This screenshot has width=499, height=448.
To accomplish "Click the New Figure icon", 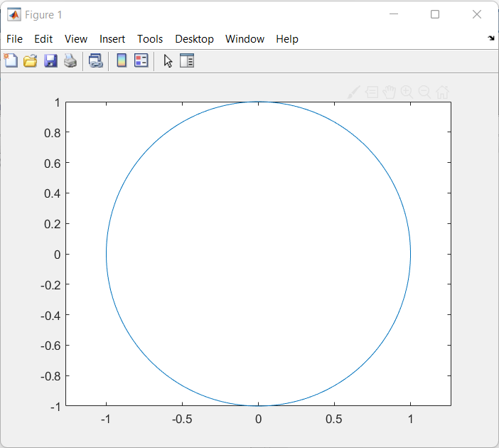I will coord(11,60).
